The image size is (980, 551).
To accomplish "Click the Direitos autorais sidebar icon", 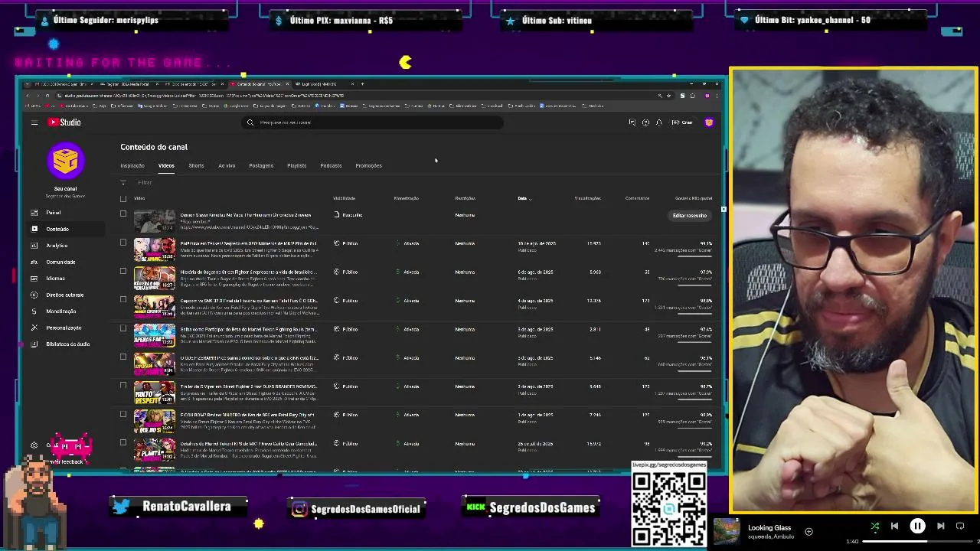I will pyautogui.click(x=34, y=295).
